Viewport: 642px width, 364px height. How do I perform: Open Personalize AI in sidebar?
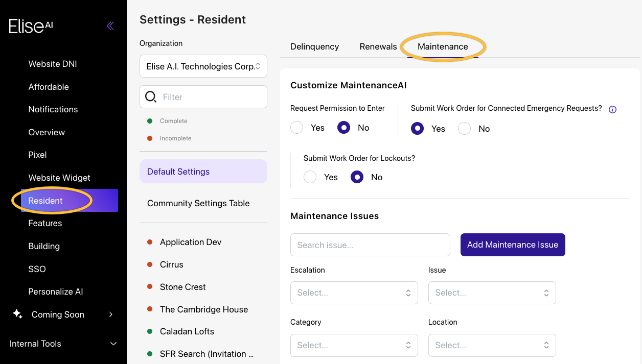56,292
